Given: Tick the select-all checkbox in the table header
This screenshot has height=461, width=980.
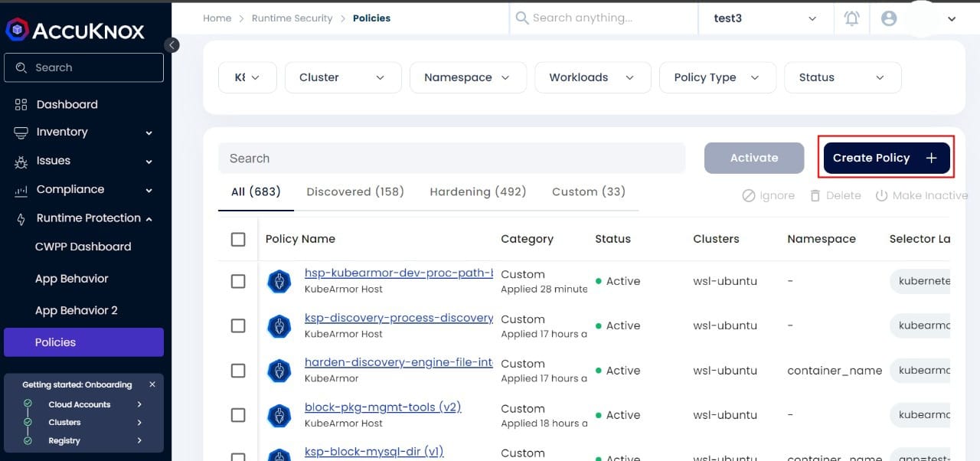Looking at the screenshot, I should pos(238,240).
